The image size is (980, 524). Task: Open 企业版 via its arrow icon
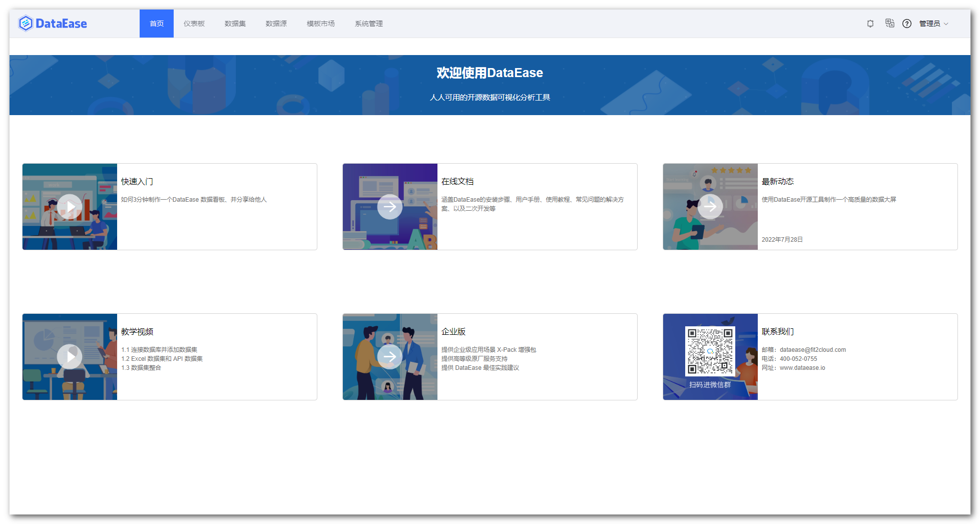390,356
